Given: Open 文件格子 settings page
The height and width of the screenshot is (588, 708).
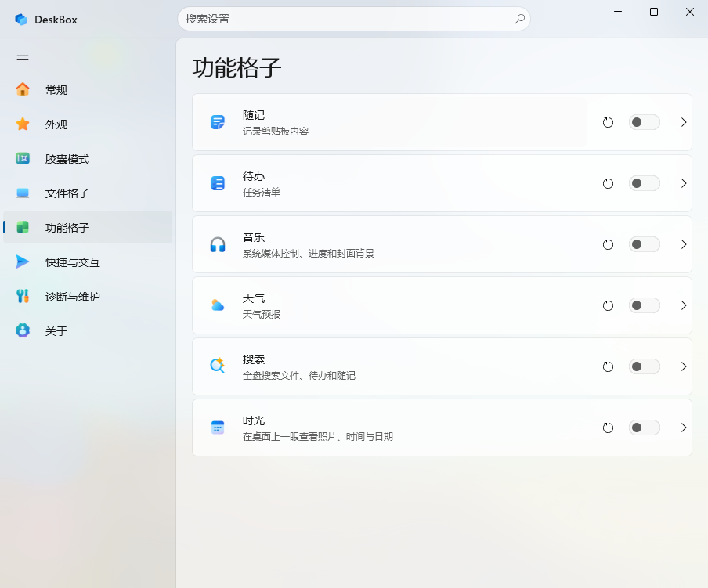Looking at the screenshot, I should 88,193.
